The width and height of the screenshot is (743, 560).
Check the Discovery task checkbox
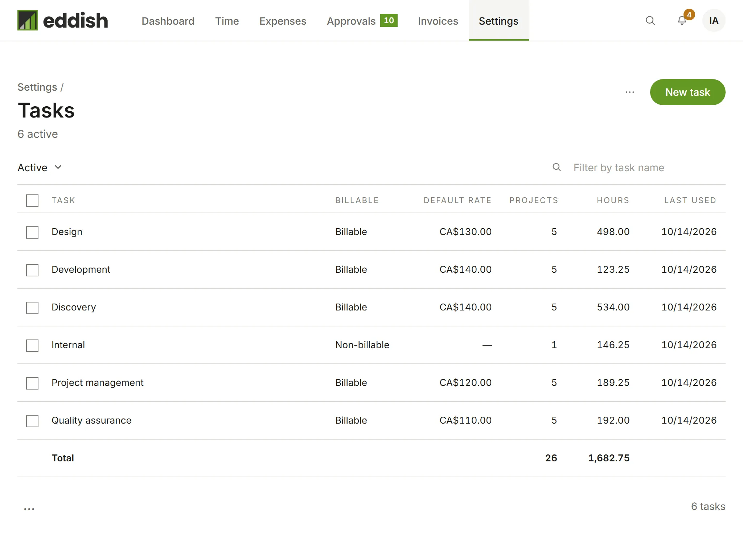click(32, 308)
